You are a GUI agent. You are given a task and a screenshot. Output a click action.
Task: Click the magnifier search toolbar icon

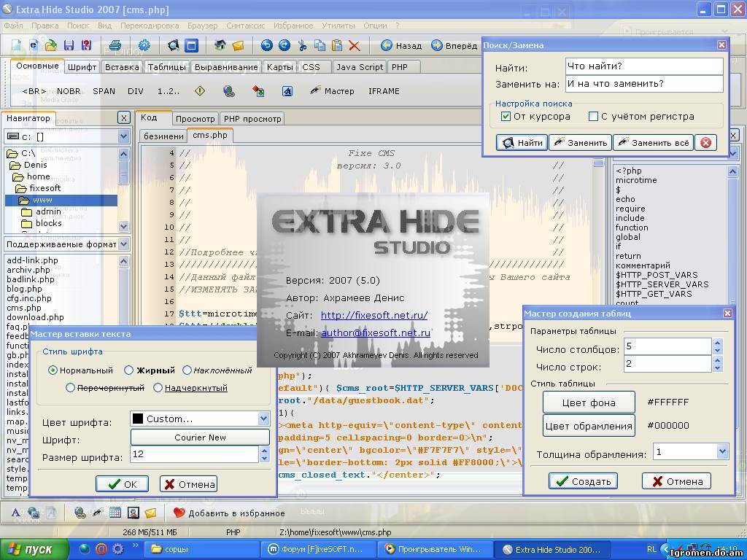coord(174,46)
